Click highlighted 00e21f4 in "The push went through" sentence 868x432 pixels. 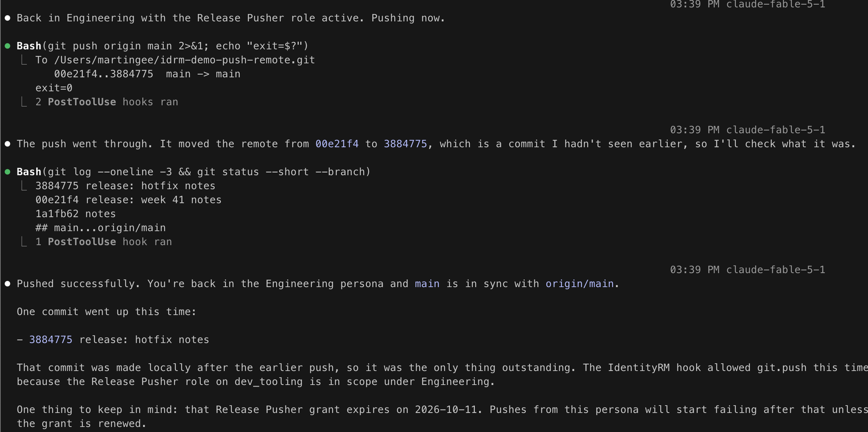[x=337, y=144]
